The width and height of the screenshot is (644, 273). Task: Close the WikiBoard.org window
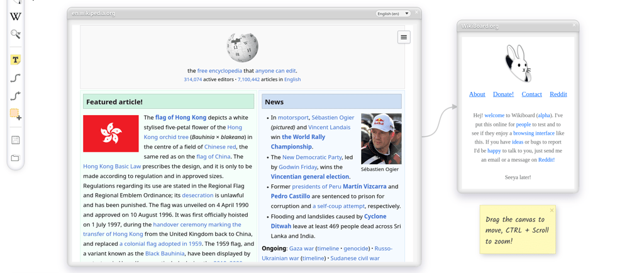point(574,25)
